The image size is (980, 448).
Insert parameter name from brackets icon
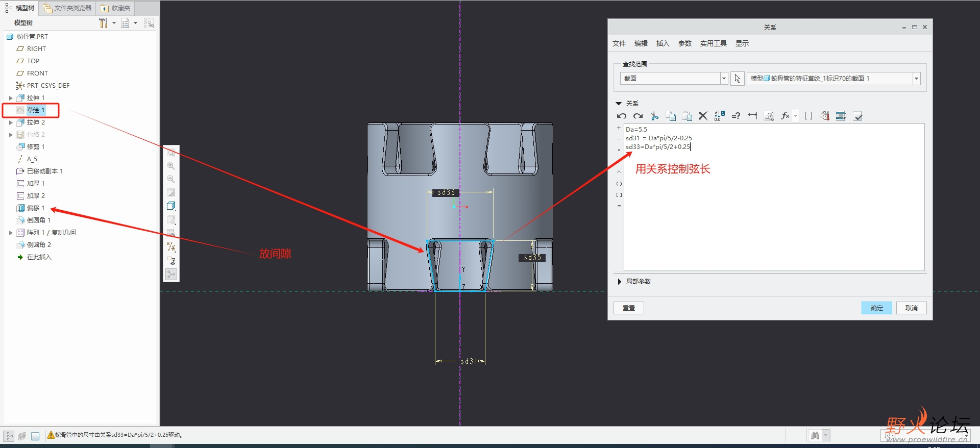point(808,116)
